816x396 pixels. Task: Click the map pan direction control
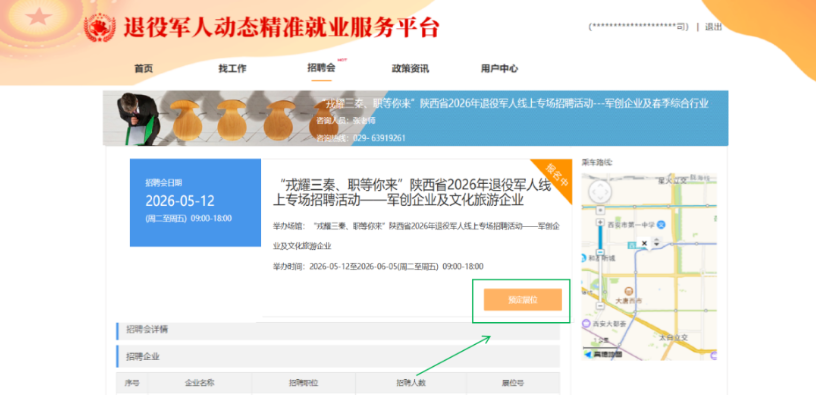click(x=600, y=192)
